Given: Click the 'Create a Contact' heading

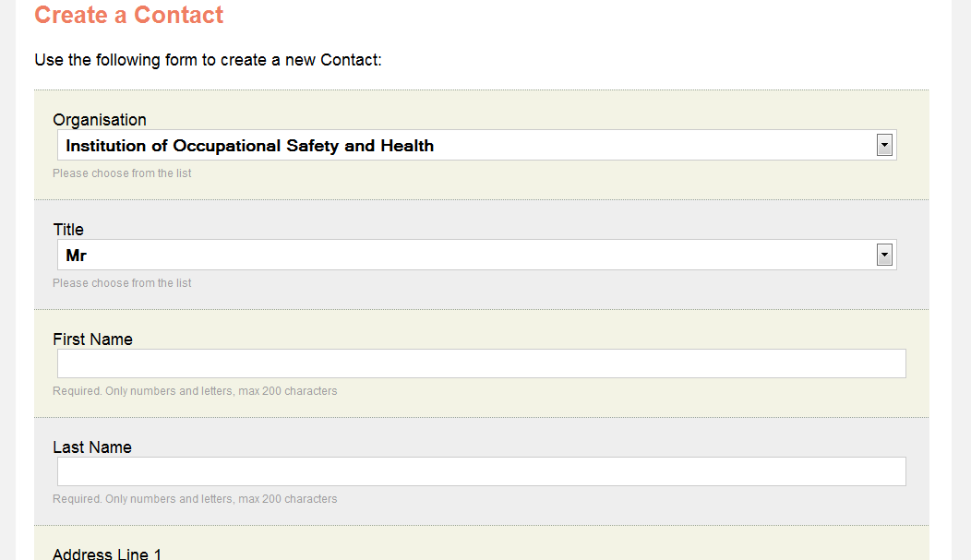Looking at the screenshot, I should tap(129, 16).
